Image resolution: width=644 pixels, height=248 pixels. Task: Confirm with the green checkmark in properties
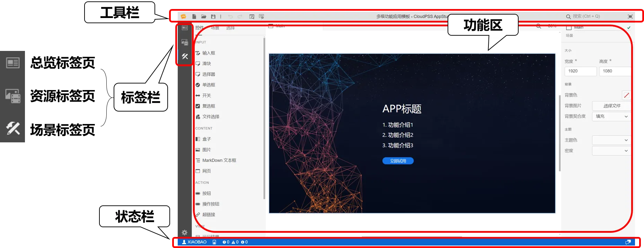pos(629,28)
